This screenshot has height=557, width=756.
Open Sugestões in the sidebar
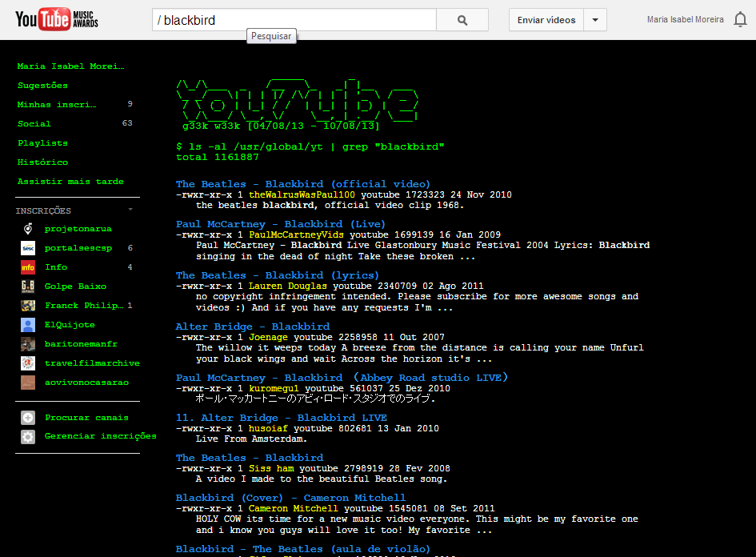43,86
